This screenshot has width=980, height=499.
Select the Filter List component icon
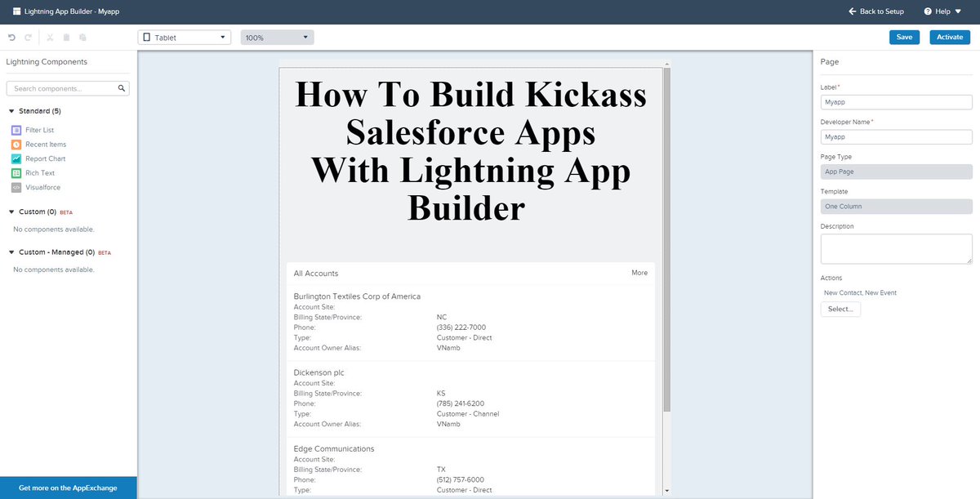[16, 130]
